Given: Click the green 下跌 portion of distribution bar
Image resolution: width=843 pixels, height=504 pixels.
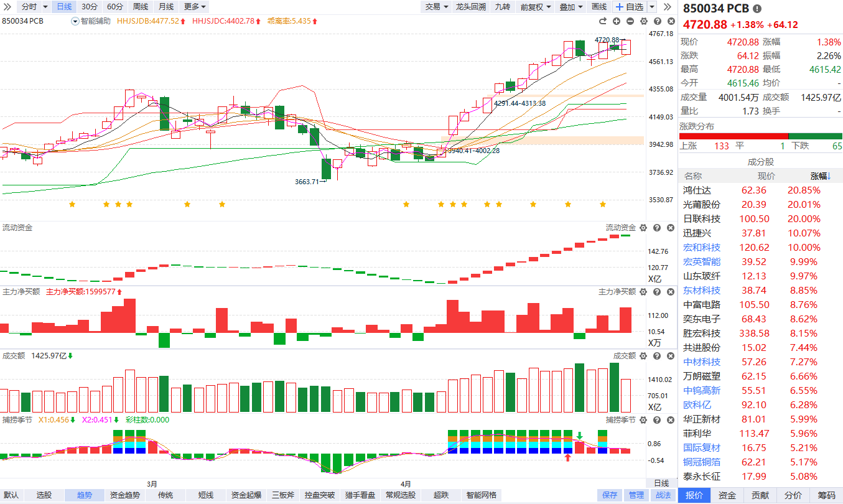Looking at the screenshot, I should 816,136.
